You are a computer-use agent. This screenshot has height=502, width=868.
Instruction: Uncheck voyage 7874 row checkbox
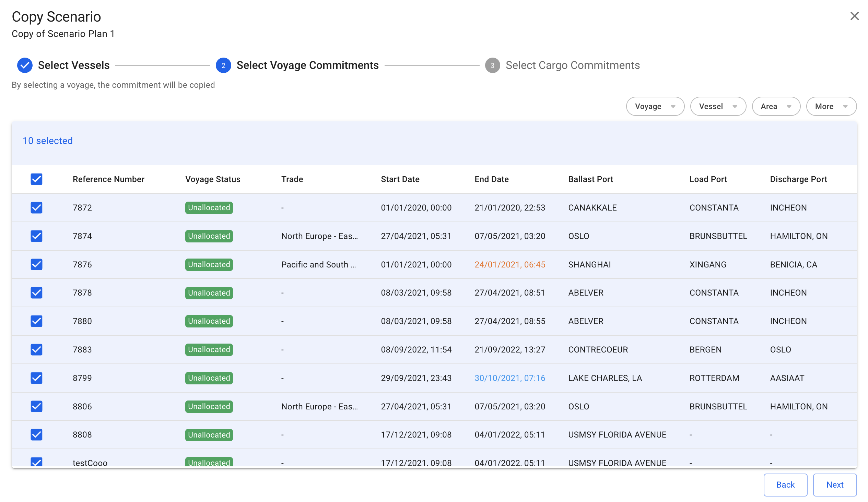(x=36, y=236)
